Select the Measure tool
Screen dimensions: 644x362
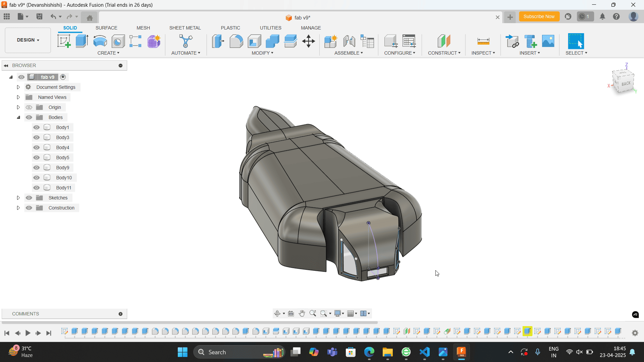tap(483, 41)
